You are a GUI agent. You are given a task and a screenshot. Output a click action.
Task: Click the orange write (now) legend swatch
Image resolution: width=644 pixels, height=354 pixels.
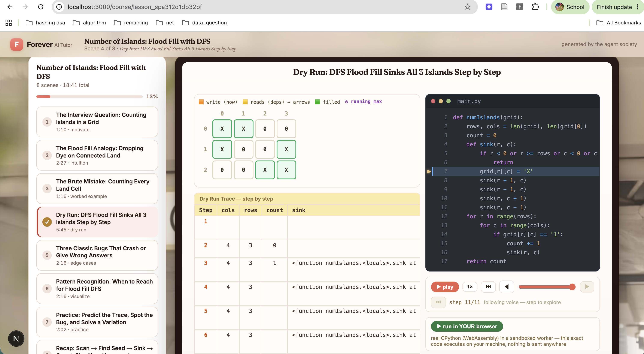201,102
